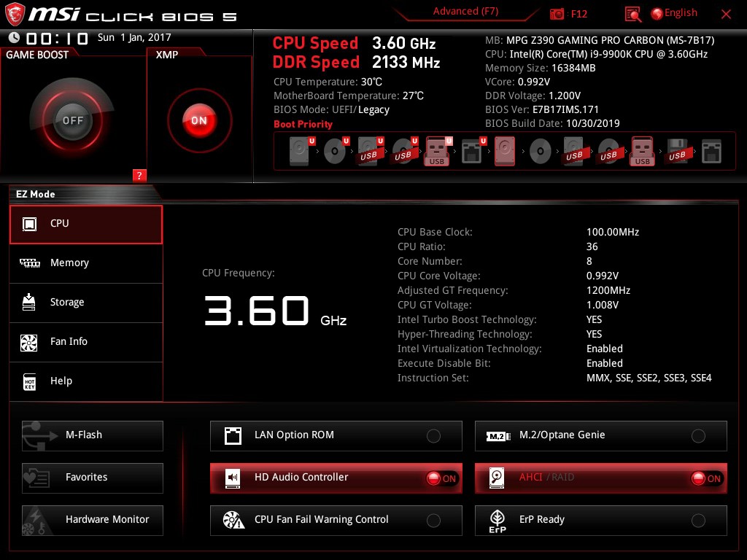Screen dimensions: 747x560
Task: Click the date Sun 1 Jan, 2017
Action: click(134, 38)
